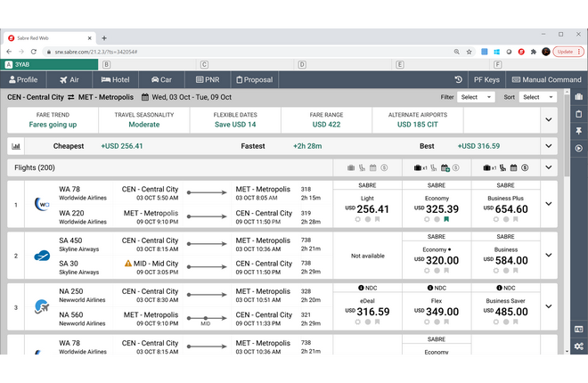Click the Flexible Dates Save USD 14 tile
The height and width of the screenshot is (383, 588).
[235, 120]
